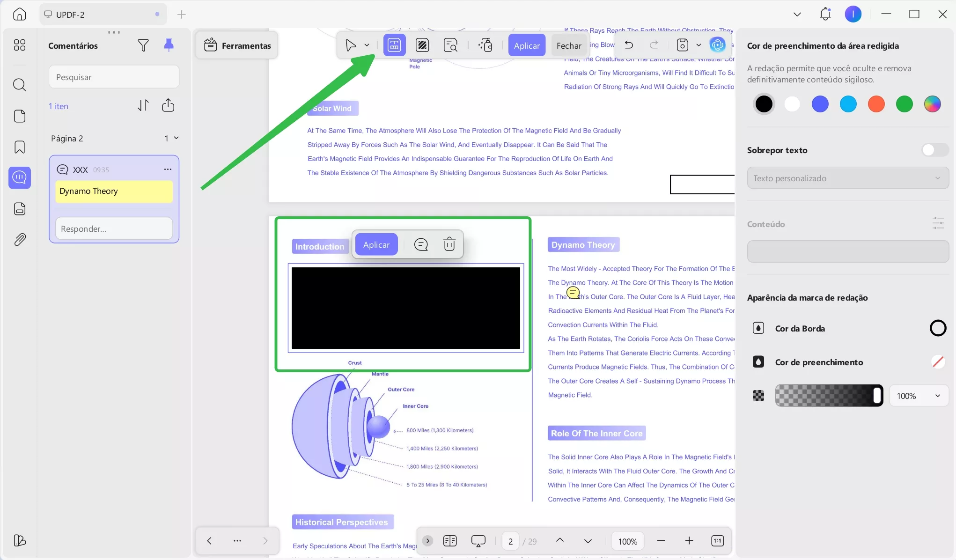Choose the green fill color swatch
Viewport: 956px width, 560px height.
(x=904, y=104)
